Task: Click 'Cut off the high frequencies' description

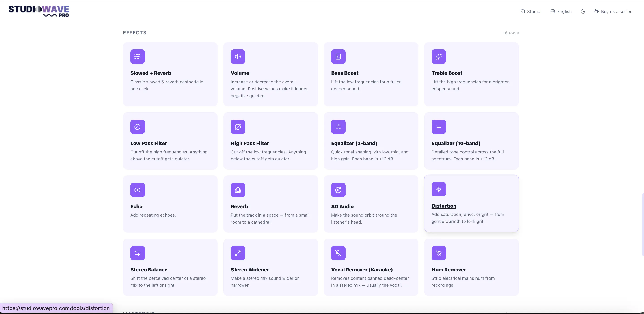Action: [169, 155]
